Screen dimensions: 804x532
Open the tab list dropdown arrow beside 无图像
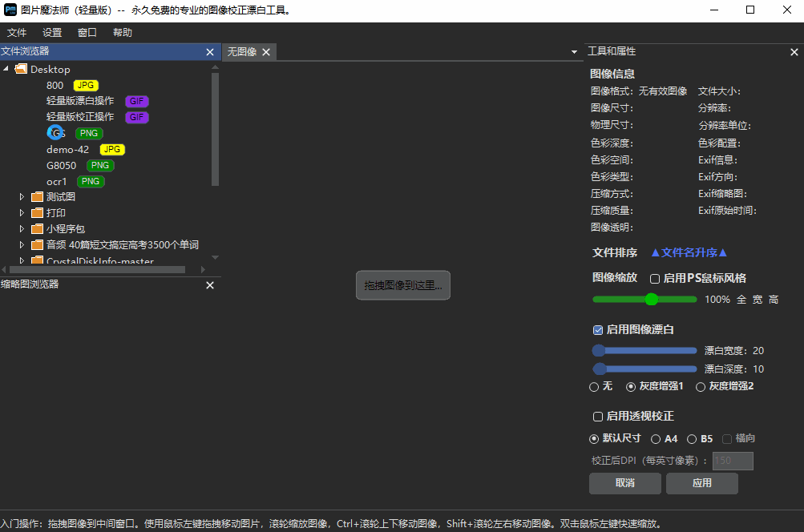click(x=573, y=50)
